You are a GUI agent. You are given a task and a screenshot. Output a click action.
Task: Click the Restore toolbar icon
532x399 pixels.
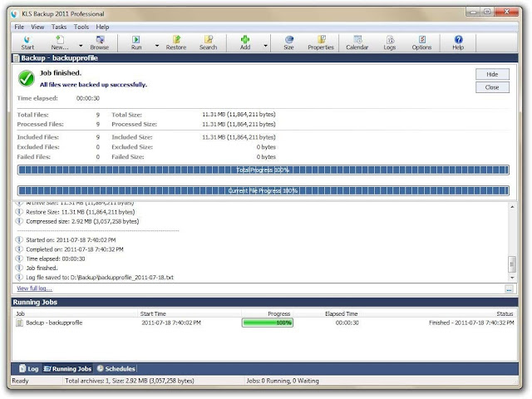[176, 42]
